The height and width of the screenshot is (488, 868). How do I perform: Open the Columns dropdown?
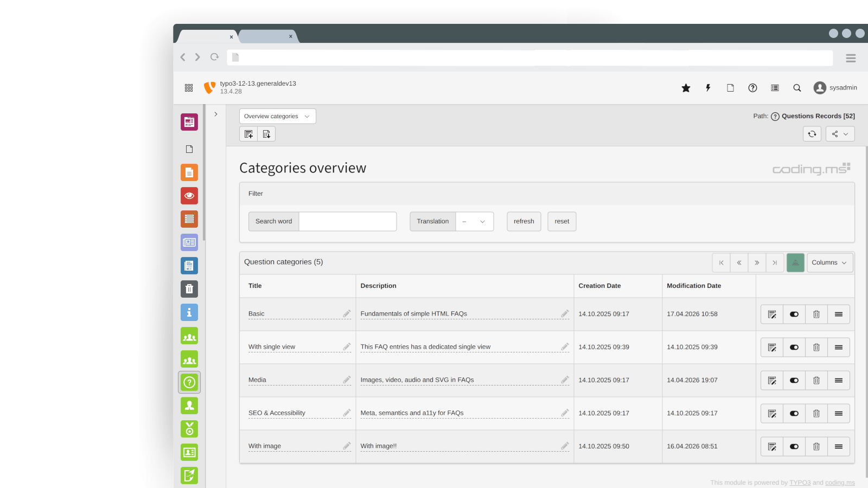(x=829, y=262)
